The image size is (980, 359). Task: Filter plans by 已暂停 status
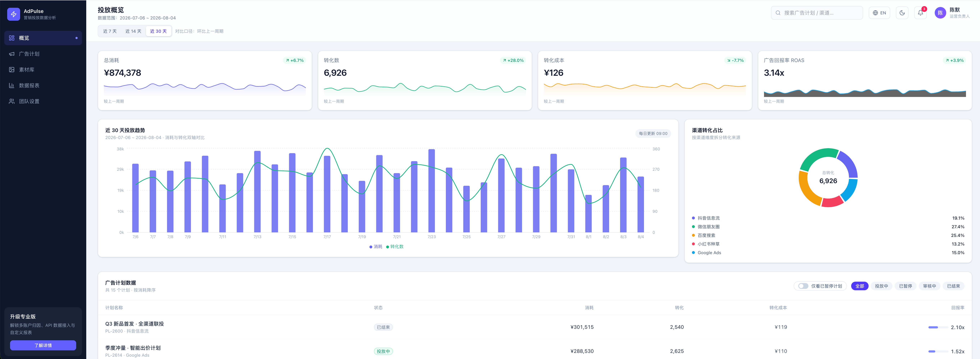tap(905, 286)
